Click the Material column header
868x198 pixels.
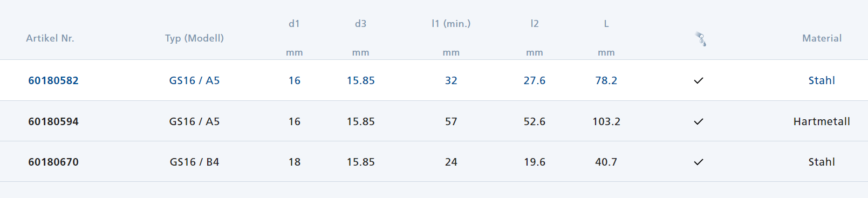pyautogui.click(x=822, y=38)
